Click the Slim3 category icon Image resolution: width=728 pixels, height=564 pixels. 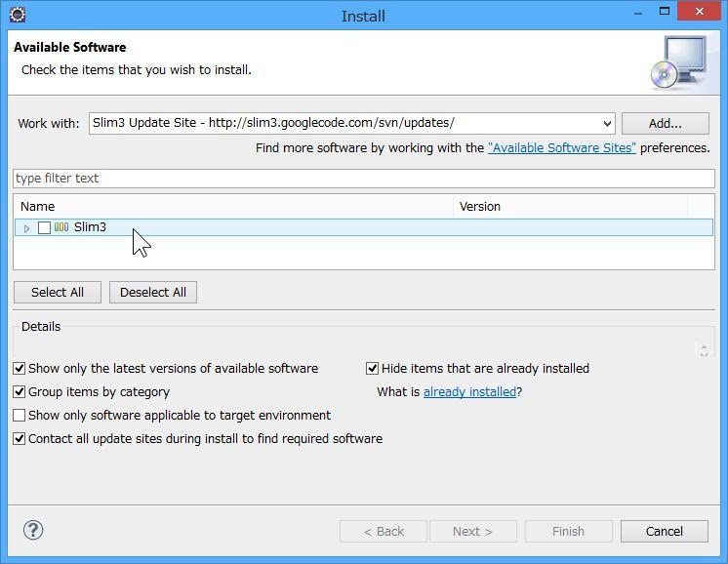coord(61,227)
